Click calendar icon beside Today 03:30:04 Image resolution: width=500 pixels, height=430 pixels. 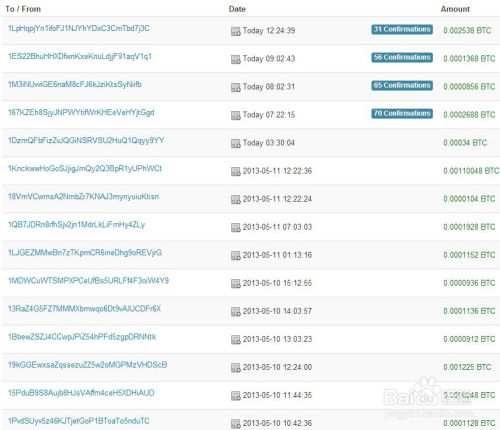point(236,143)
